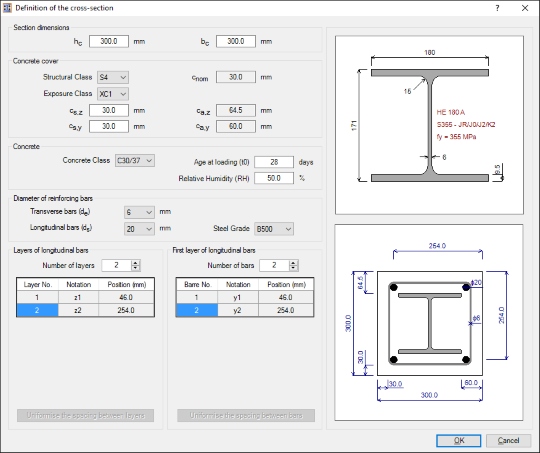
Task: Click Position (mm) header in bars table
Action: (x=286, y=285)
